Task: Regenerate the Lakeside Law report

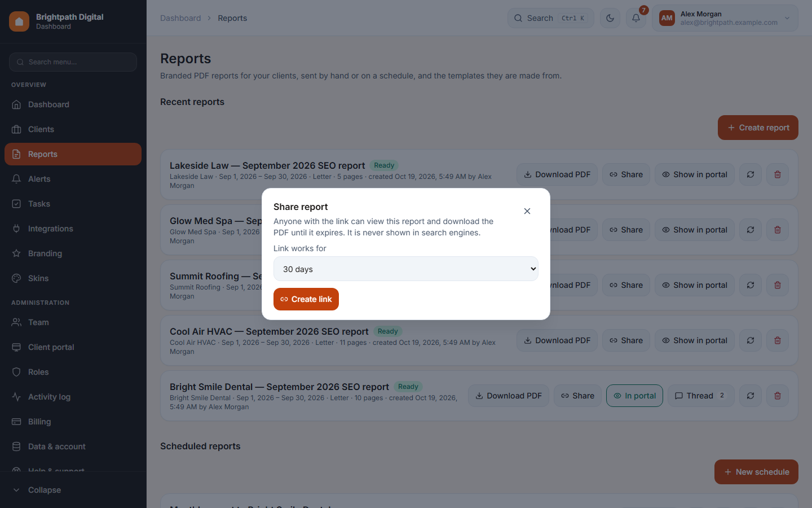Action: pos(751,174)
